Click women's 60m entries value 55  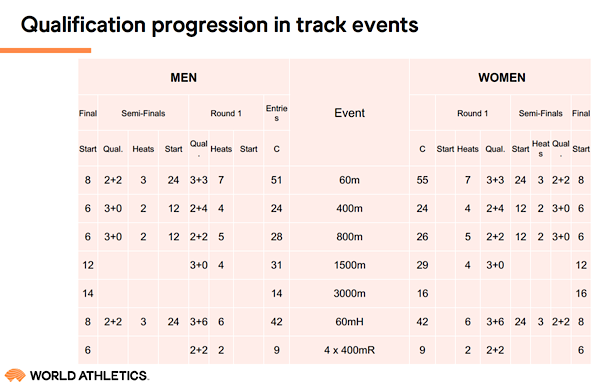click(x=422, y=180)
